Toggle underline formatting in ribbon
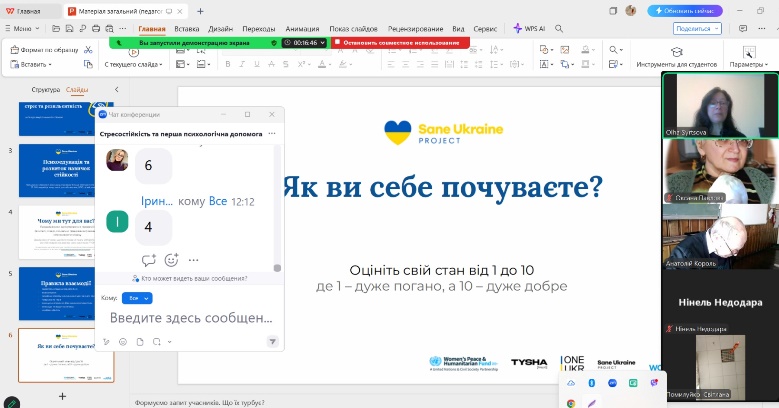 [256, 64]
